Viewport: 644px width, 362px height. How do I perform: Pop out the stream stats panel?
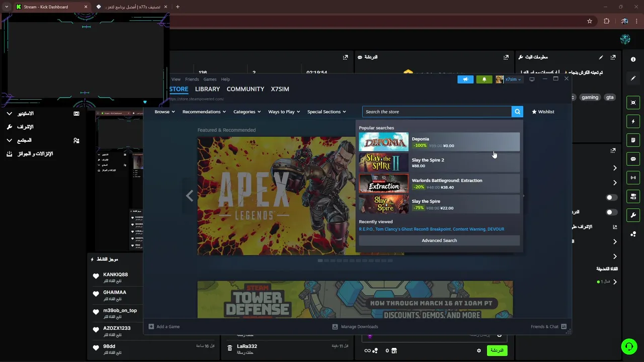pos(345,57)
